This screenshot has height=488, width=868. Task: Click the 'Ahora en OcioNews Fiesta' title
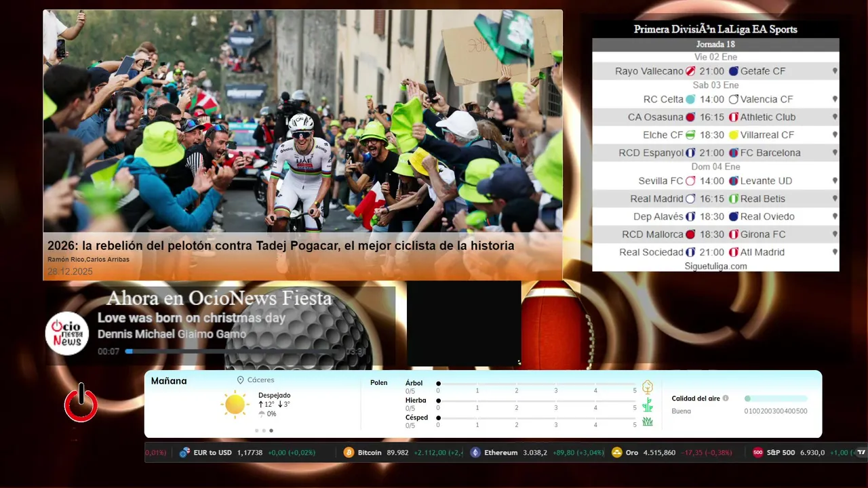pyautogui.click(x=219, y=298)
